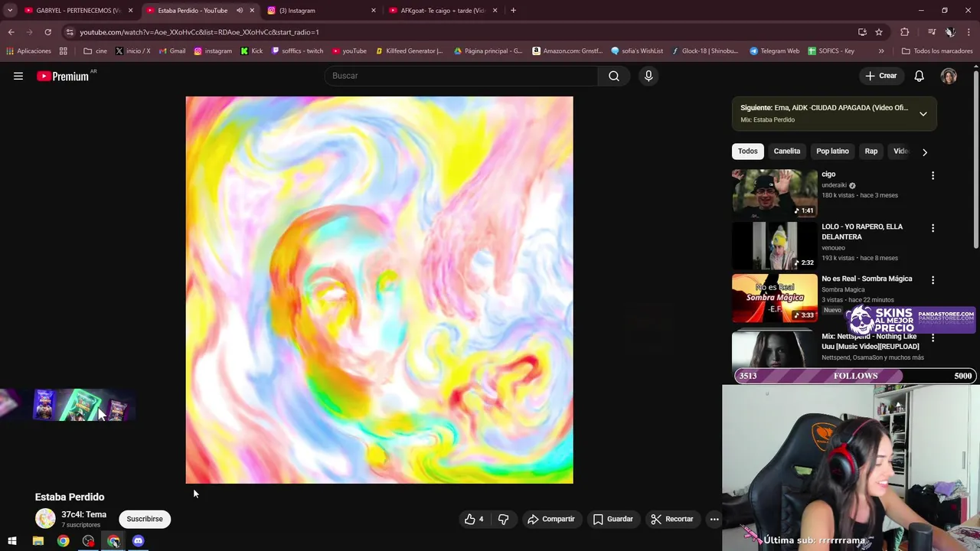
Task: Click the address bar URL
Action: tap(199, 32)
